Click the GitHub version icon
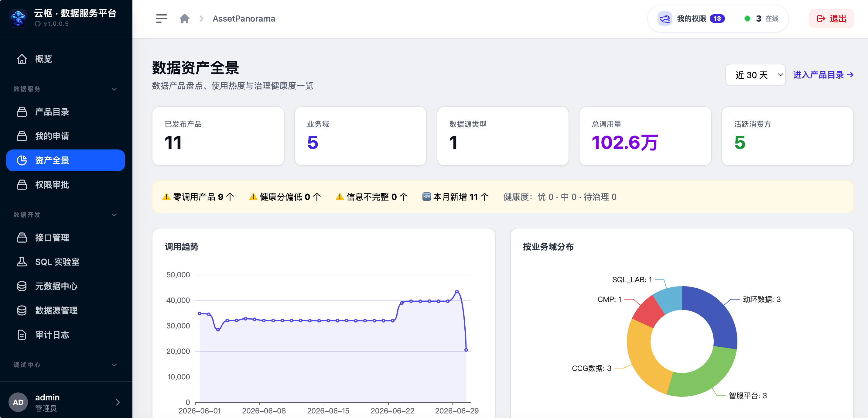This screenshot has width=868, height=418. pyautogui.click(x=38, y=24)
